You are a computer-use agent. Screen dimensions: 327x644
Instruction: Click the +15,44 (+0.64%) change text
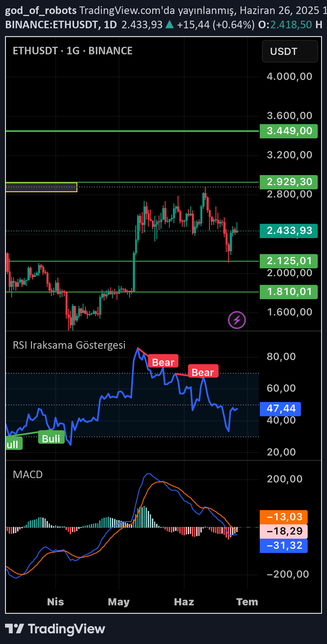[x=216, y=25]
